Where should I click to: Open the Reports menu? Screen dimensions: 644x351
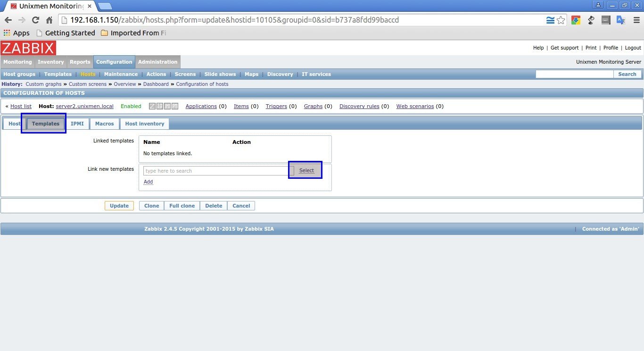click(80, 62)
